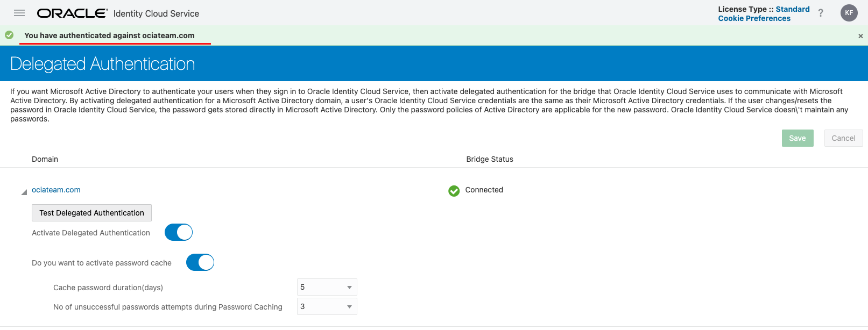
Task: Toggle the activate password cache switch
Action: (200, 262)
